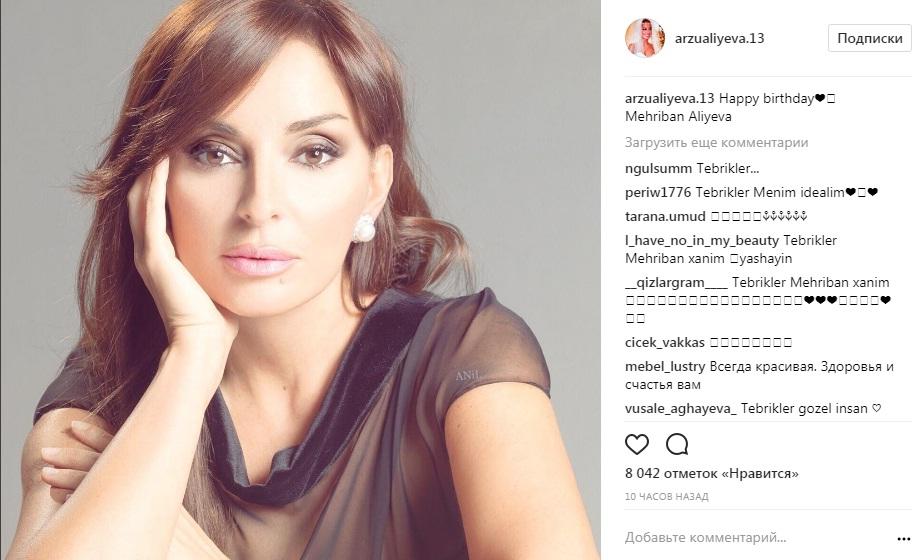View the 8 042 likes list

(x=712, y=473)
